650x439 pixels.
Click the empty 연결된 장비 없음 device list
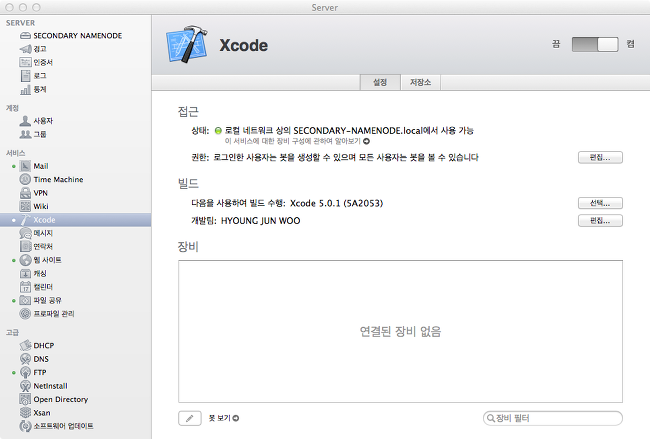pos(400,331)
